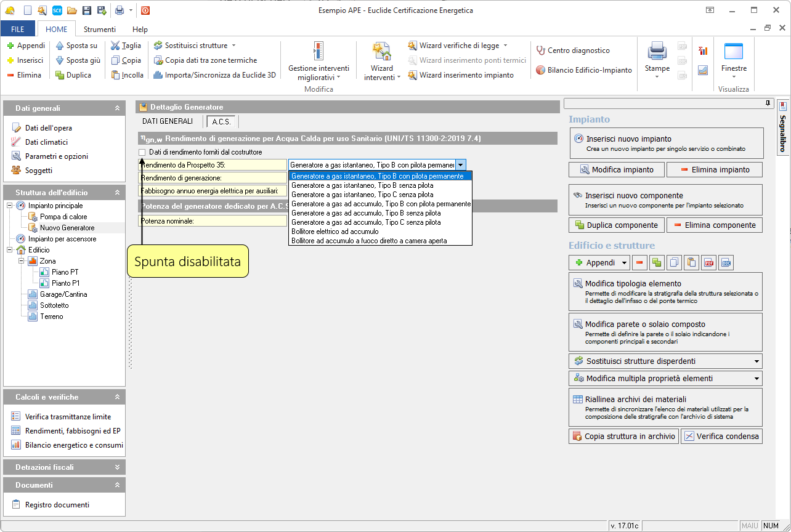Viewport: 791px width, 532px height.
Task: Click the Duplica icon in ribbon
Action: (x=60, y=75)
